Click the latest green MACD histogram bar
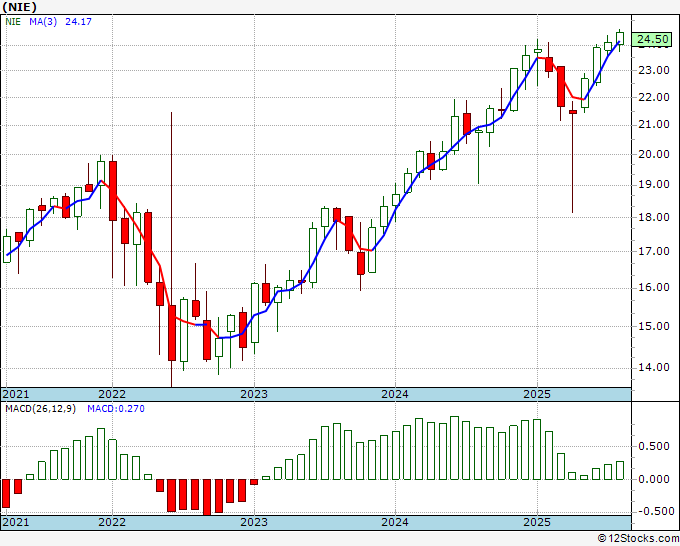Viewport: 680px width, 546px height. pos(620,471)
